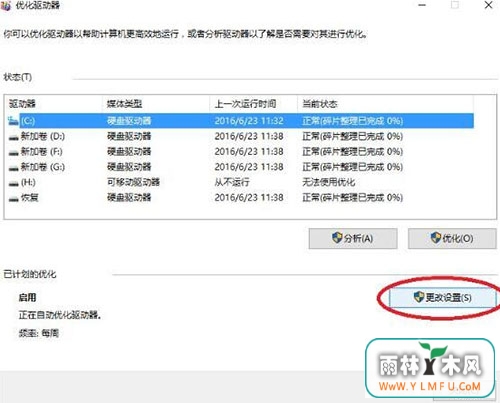Click the 可移动驱动器 media type cell

[133, 182]
